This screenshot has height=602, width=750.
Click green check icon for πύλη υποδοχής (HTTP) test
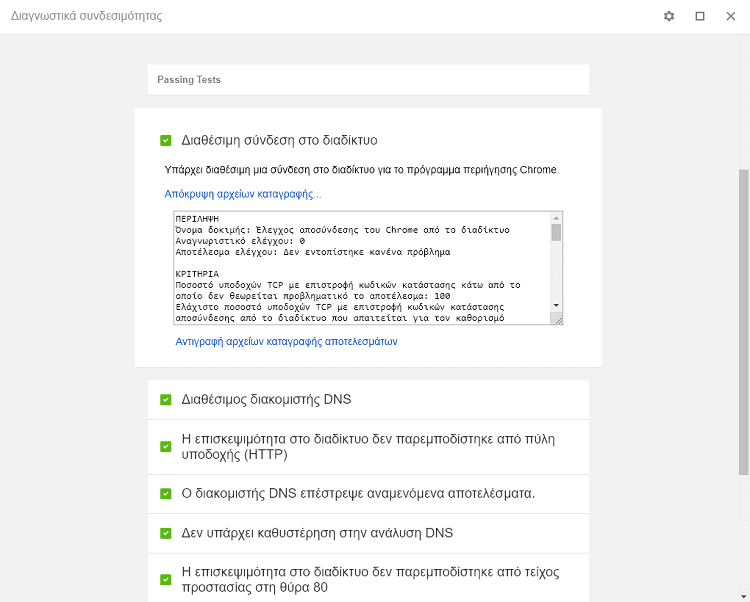pos(165,447)
